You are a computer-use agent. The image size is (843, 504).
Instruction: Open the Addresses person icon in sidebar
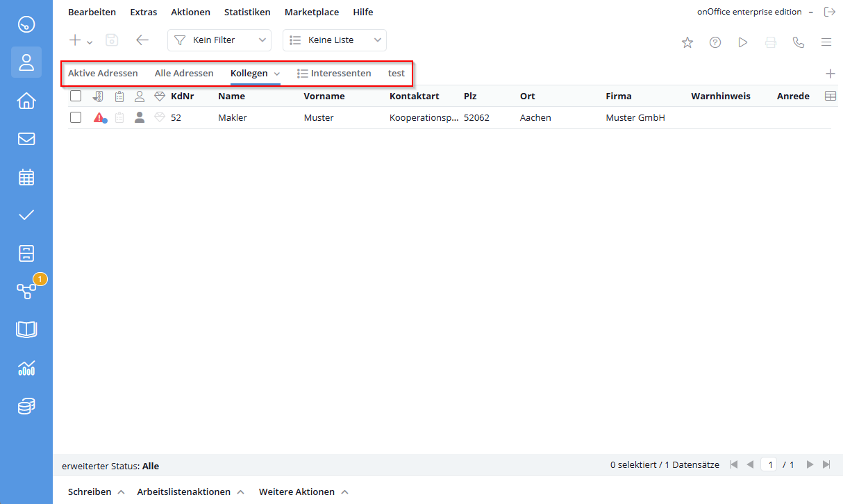tap(26, 62)
